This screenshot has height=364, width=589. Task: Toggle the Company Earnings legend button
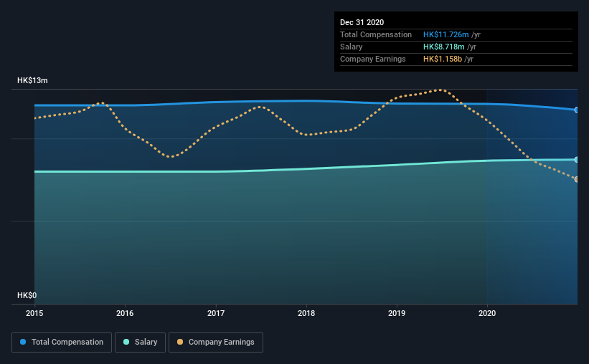pyautogui.click(x=216, y=343)
